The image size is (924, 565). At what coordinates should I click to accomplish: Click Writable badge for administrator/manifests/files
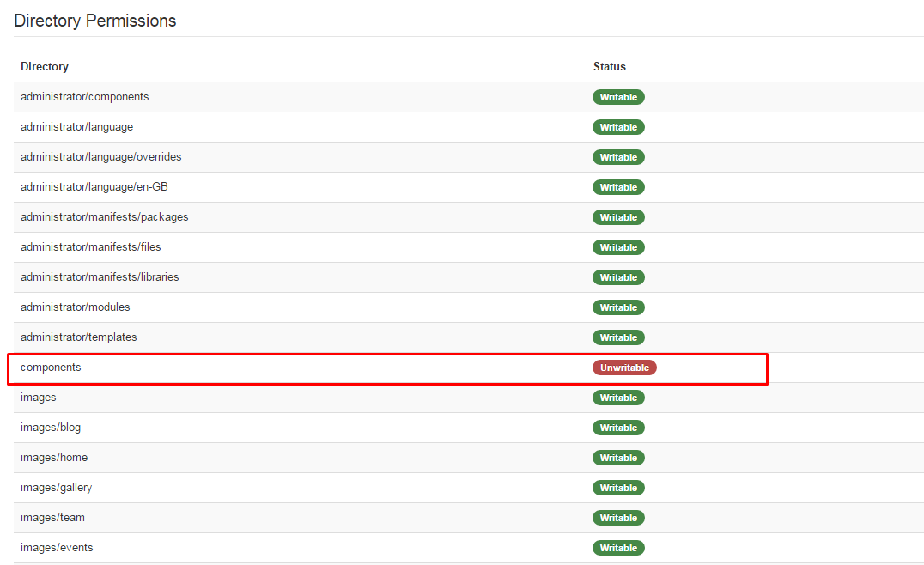click(618, 247)
